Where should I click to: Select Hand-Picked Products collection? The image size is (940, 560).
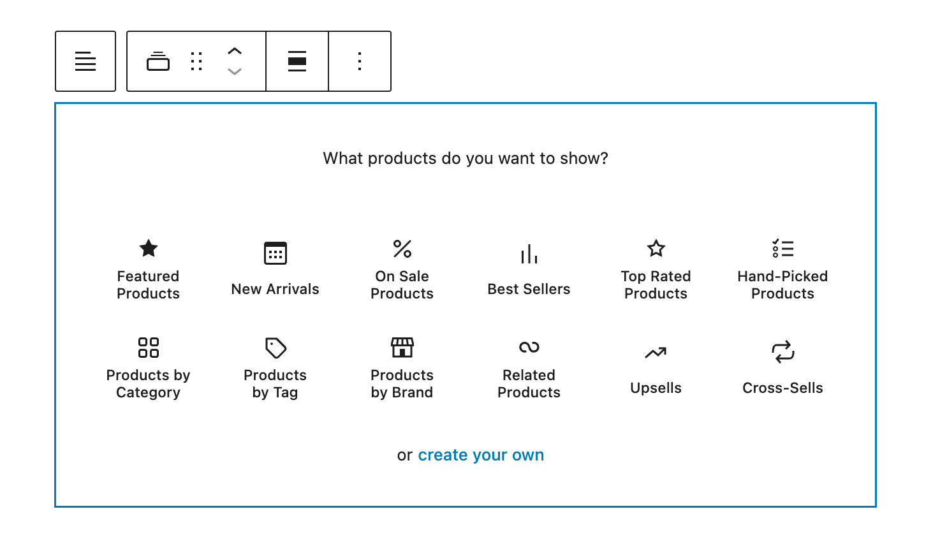click(782, 268)
